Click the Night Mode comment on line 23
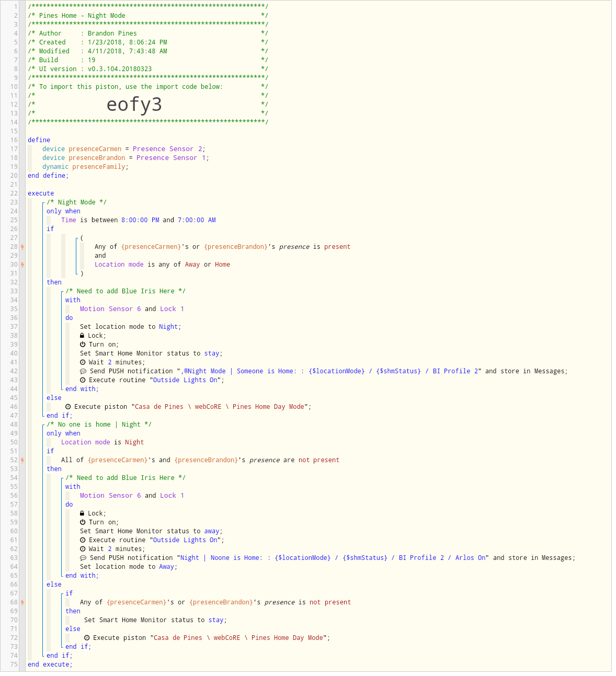This screenshot has height=676, width=616. click(x=76, y=202)
